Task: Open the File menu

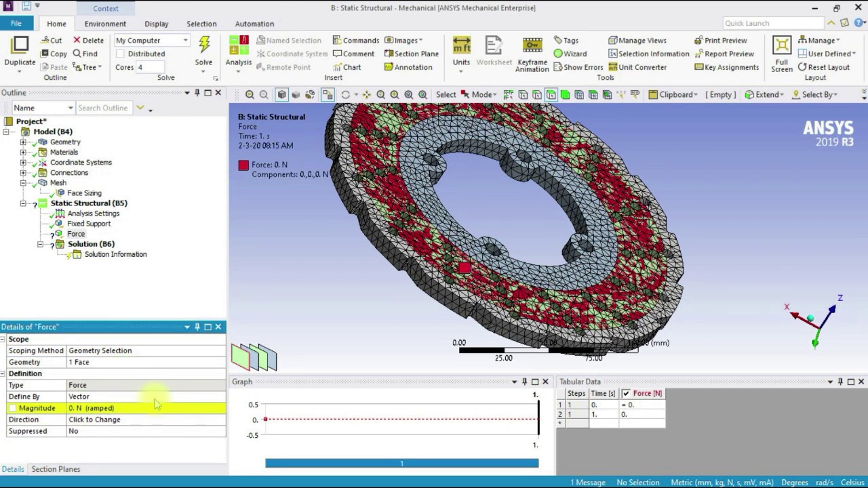Action: (16, 23)
